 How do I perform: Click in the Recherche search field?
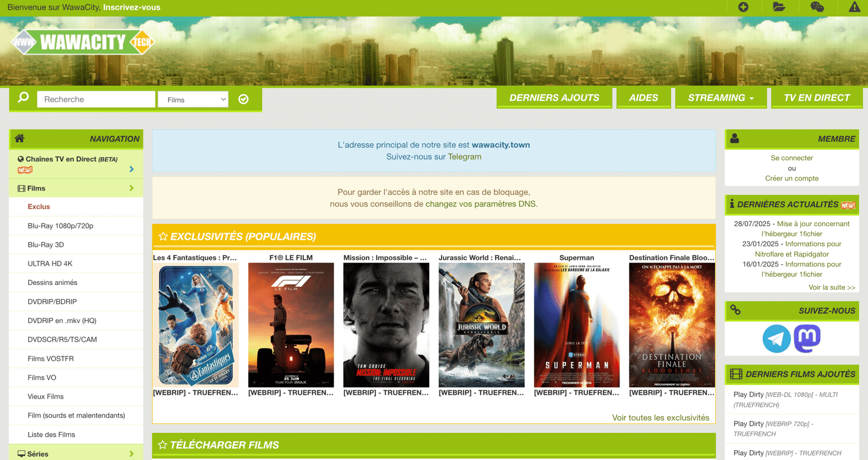coord(96,99)
